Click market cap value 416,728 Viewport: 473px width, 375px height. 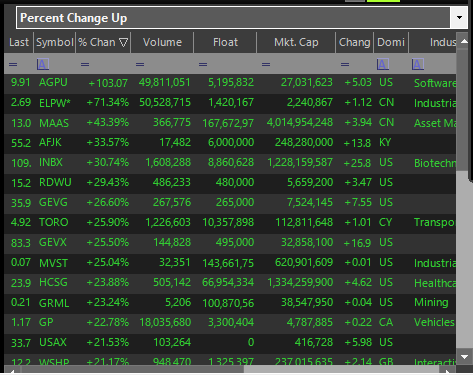(x=314, y=343)
